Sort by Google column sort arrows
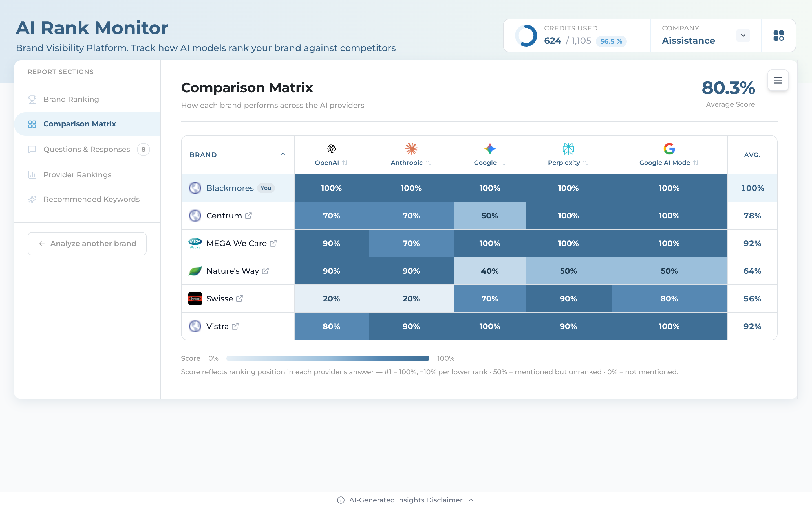The image size is (812, 508). pos(502,163)
